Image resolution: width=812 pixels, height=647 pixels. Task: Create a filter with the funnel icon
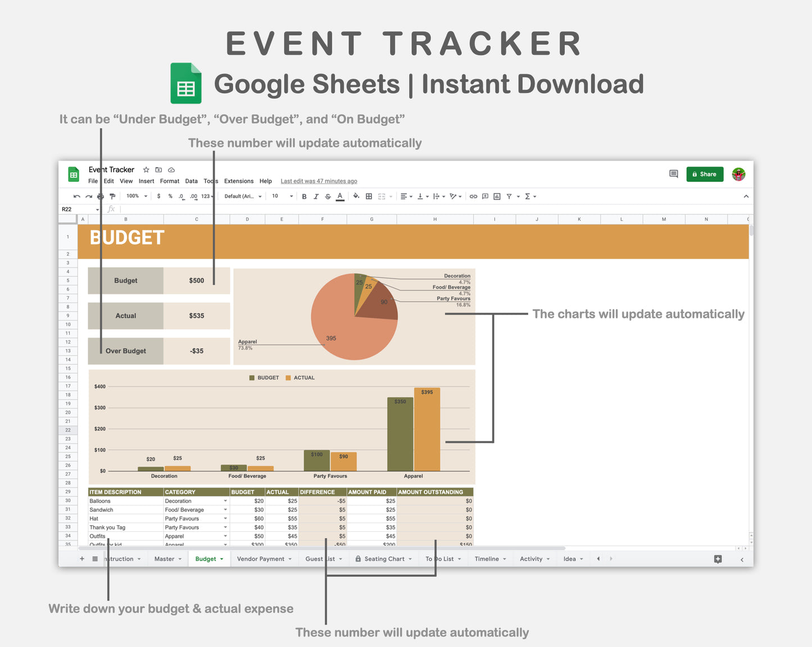coord(509,196)
